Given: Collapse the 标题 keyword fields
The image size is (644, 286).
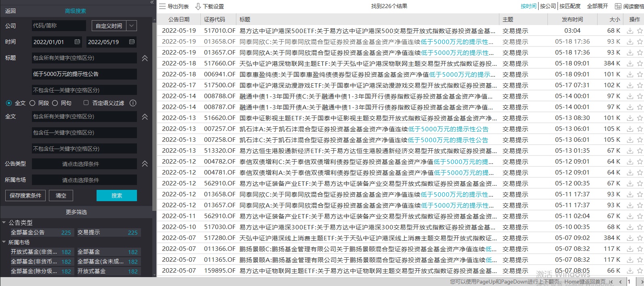Looking at the screenshot, I should tap(145, 59).
